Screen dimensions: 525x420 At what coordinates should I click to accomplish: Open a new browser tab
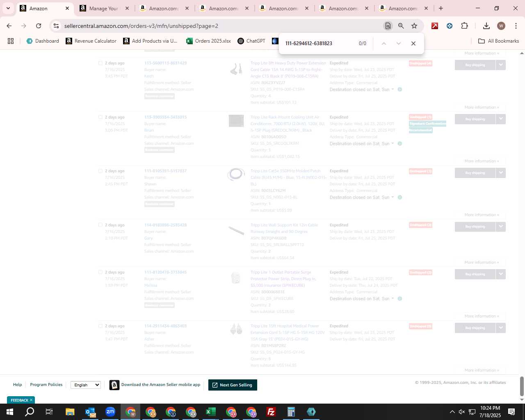pyautogui.click(x=441, y=8)
